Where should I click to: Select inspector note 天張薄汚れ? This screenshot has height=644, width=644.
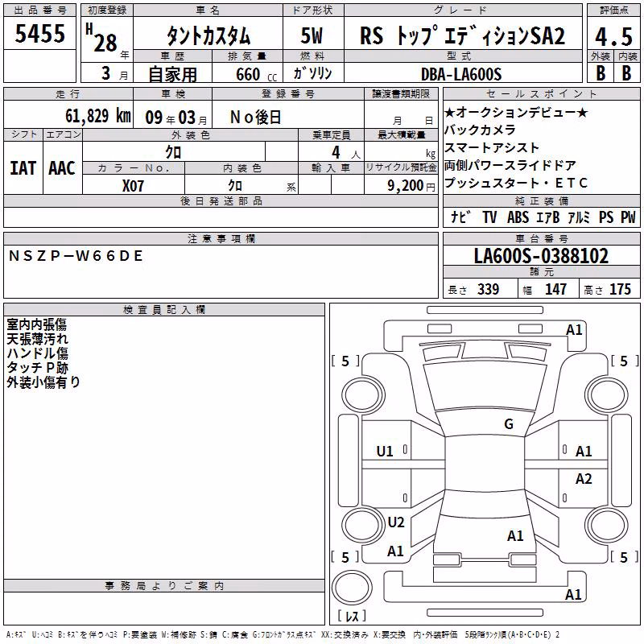point(37,339)
